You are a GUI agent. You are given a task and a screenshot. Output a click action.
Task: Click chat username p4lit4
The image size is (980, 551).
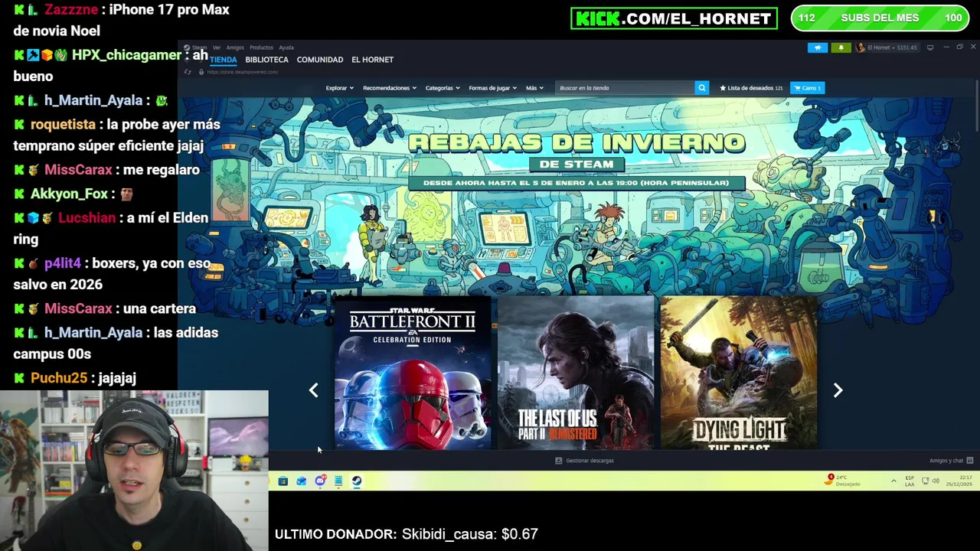pyautogui.click(x=62, y=263)
